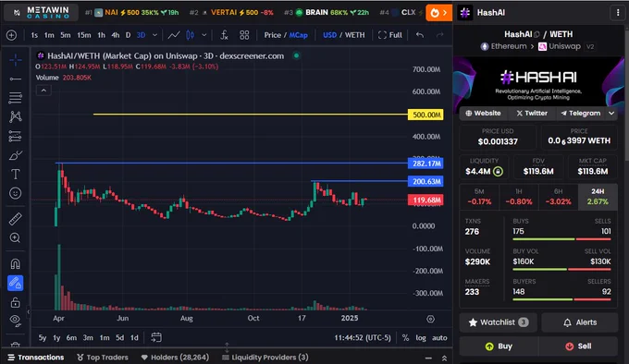Redo the chart action
Screen dimensions: 629x364
(439, 35)
